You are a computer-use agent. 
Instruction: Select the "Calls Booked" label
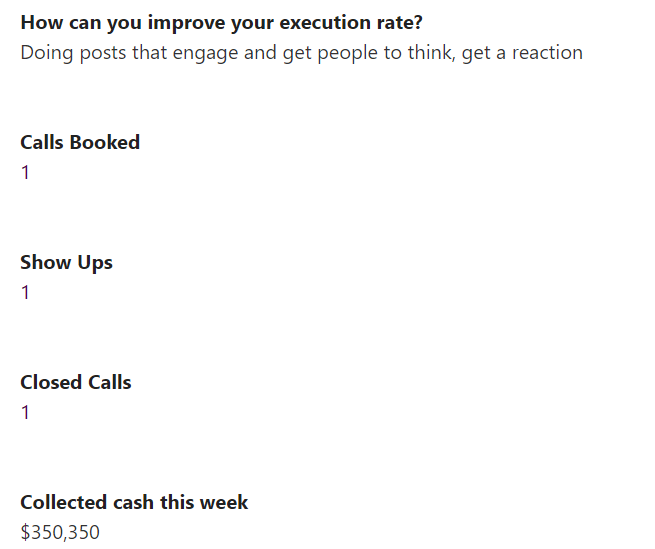[x=80, y=142]
